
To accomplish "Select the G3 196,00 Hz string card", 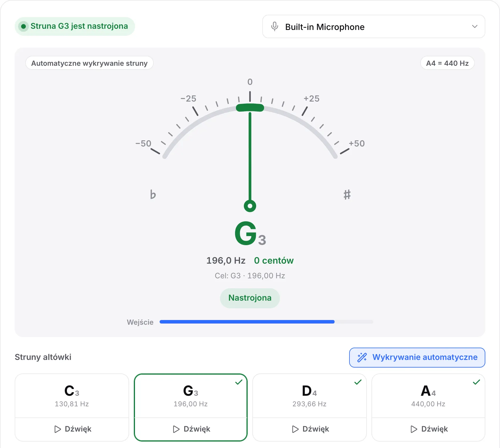I will pos(191,396).
